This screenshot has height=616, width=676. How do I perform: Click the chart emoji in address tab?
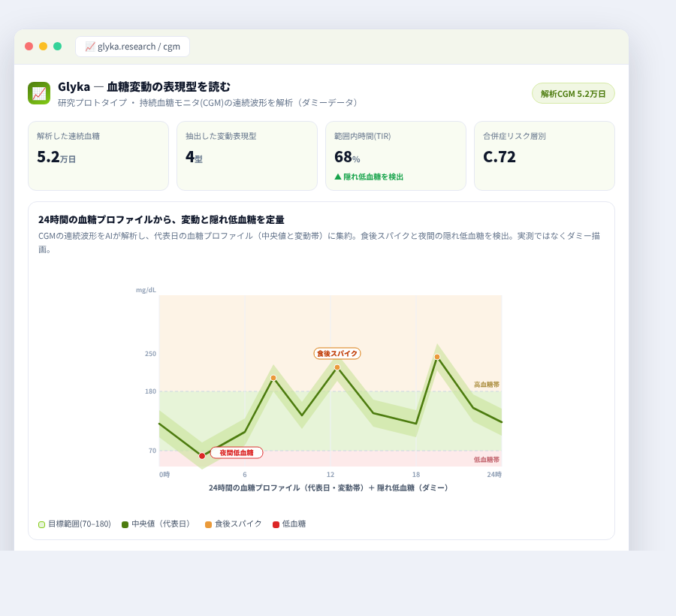tap(89, 47)
